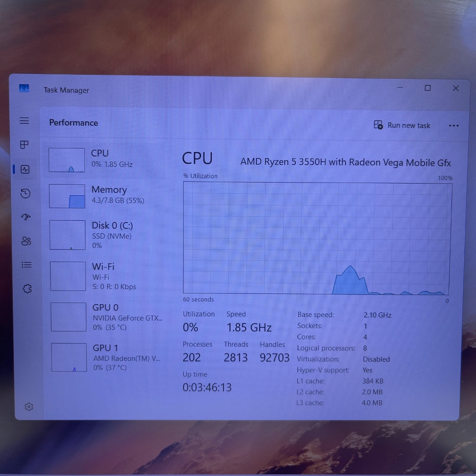Image resolution: width=476 pixels, height=476 pixels.
Task: Open the three-dots more options menu
Action: 453,126
